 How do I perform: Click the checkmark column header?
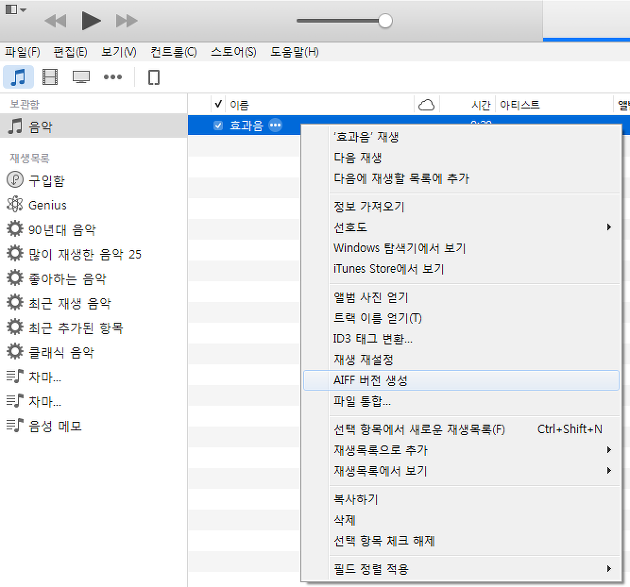point(218,104)
